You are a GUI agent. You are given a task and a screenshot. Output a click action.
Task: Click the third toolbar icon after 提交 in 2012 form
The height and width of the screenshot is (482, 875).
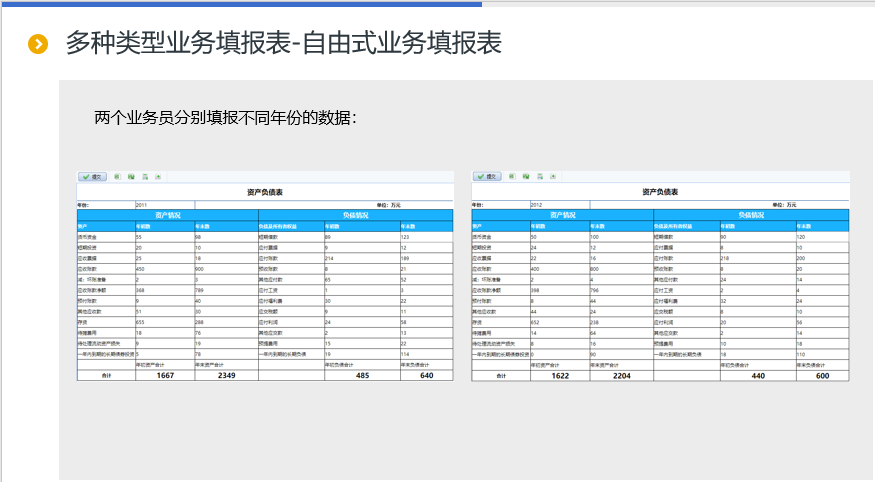click(539, 177)
